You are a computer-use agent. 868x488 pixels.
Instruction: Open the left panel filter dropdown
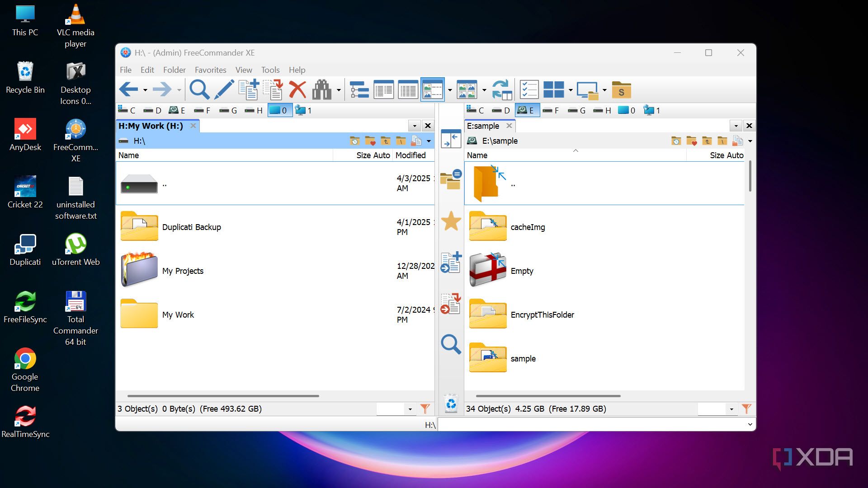[410, 409]
